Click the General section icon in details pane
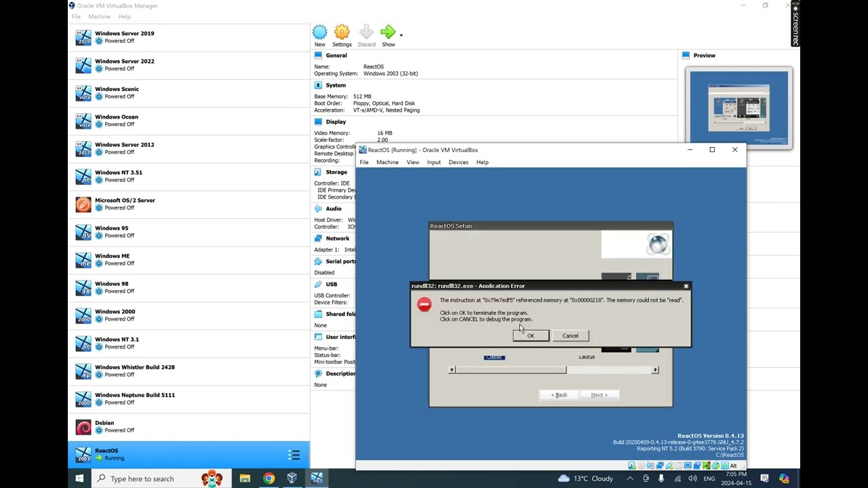Viewport: 868px width, 488px height. click(318, 56)
